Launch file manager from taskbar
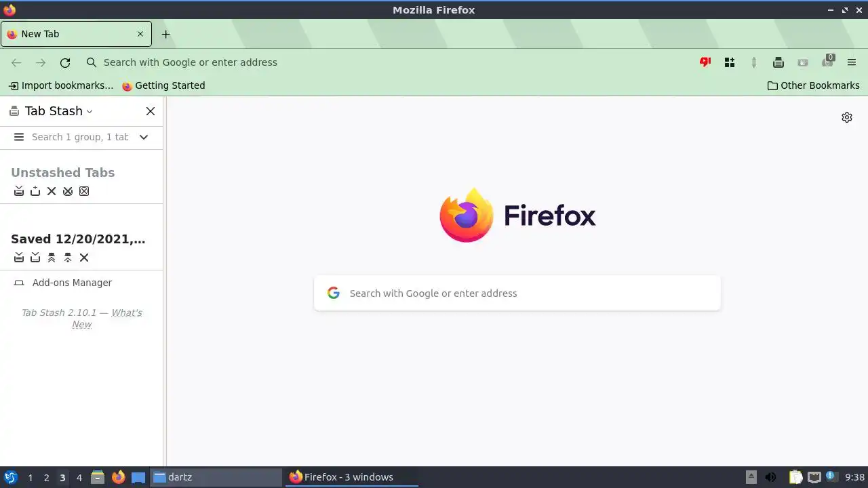This screenshot has height=488, width=868. point(98,477)
